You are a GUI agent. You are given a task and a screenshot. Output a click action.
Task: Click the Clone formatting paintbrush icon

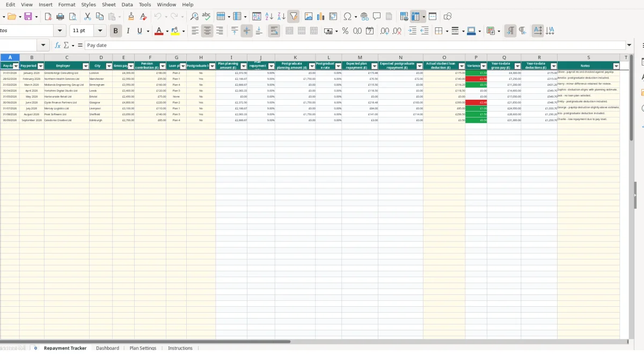click(131, 17)
